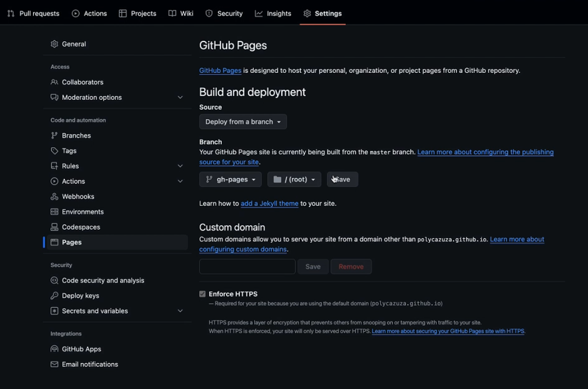Expand the Secrets and variables section
588x389 pixels.
(180, 311)
